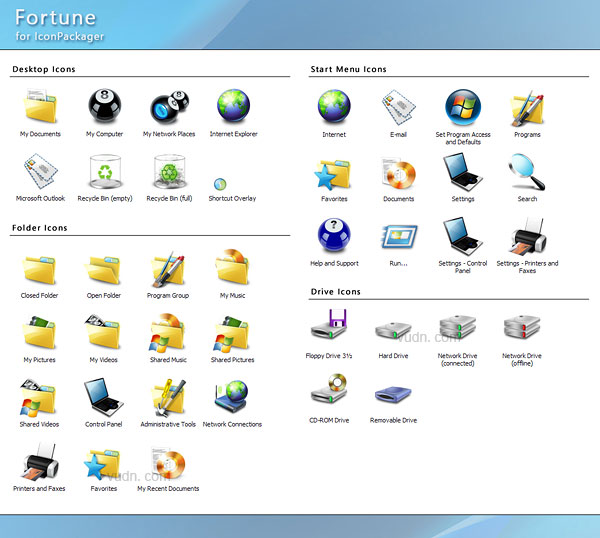The width and height of the screenshot is (600, 538).
Task: Select the My Recent Documents icon
Action: point(168,462)
